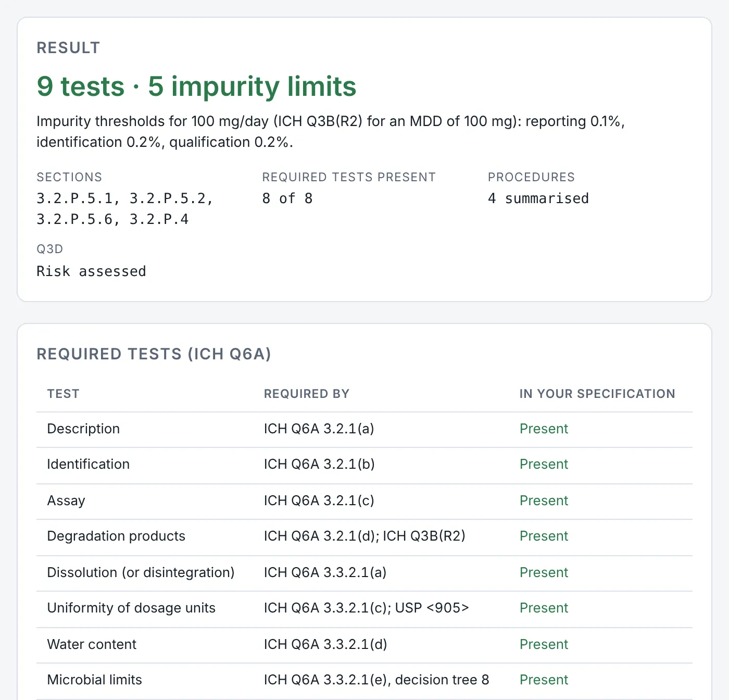Click the SECTIONS label
This screenshot has height=700, width=729.
click(69, 177)
